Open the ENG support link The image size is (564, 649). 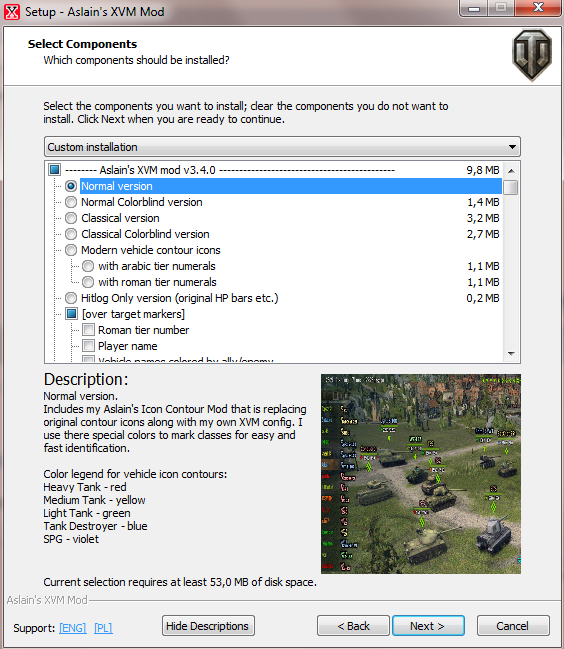[x=72, y=628]
